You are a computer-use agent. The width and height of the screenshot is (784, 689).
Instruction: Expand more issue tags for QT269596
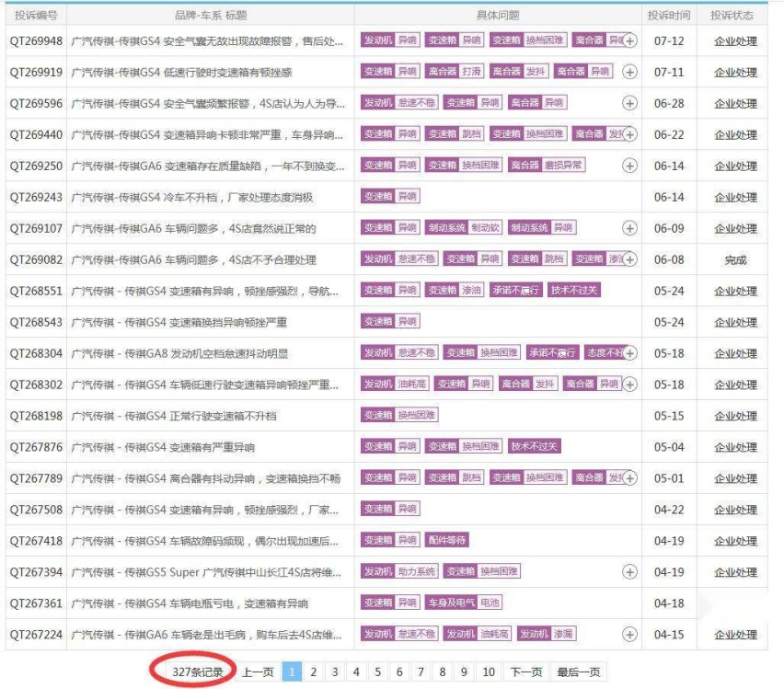(629, 104)
